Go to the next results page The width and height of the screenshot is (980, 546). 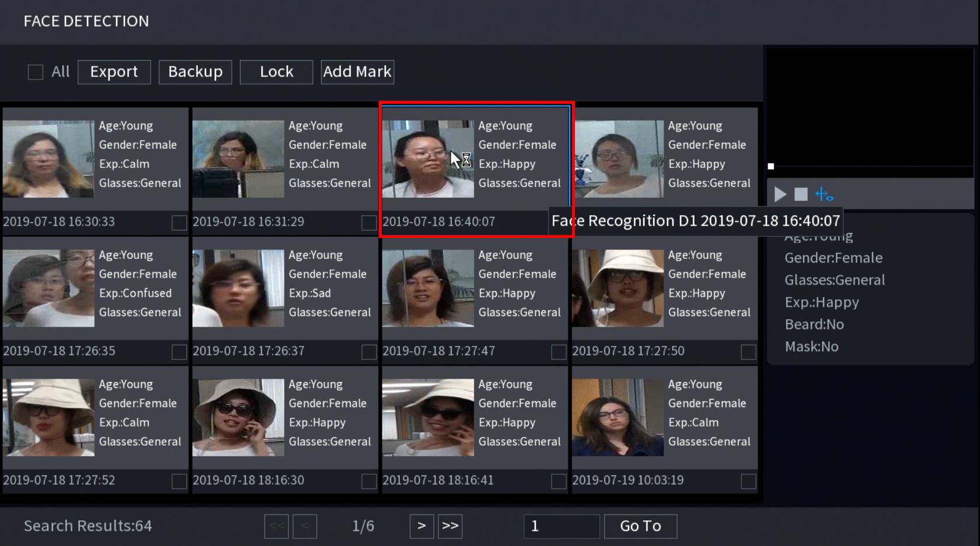421,526
